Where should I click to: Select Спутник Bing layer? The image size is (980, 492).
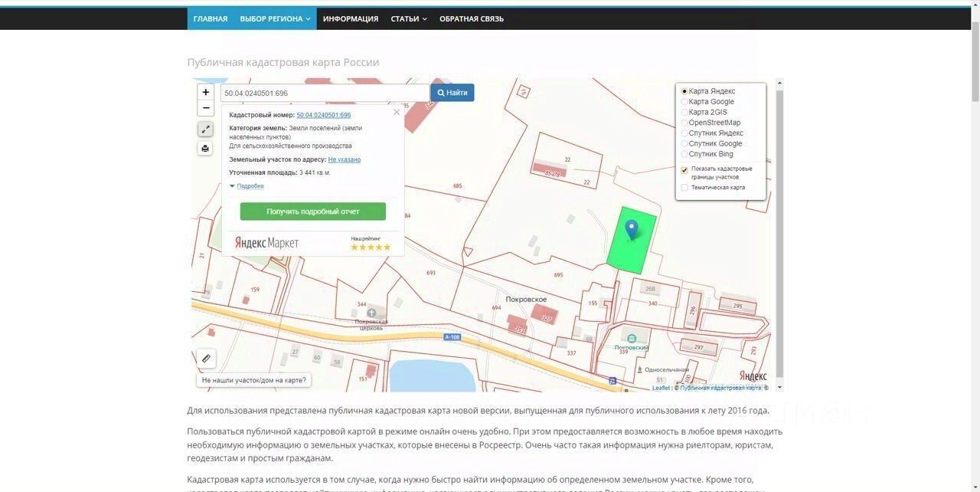point(684,154)
